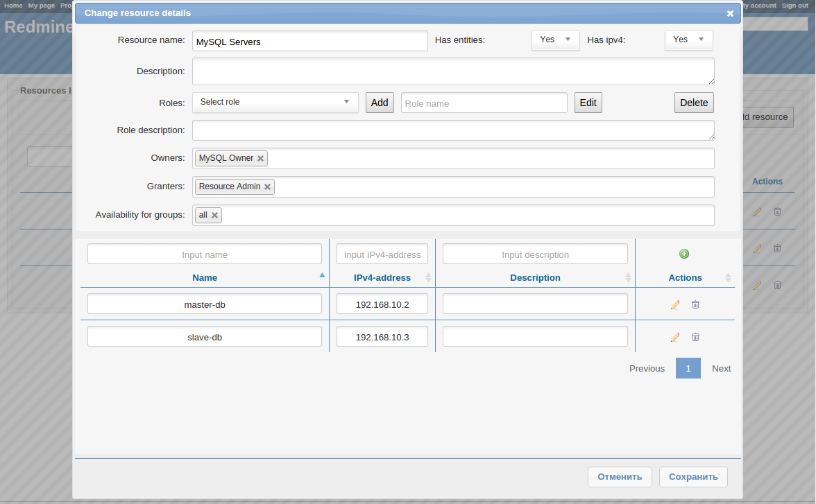Open My page in the Redmine top menu

point(42,6)
